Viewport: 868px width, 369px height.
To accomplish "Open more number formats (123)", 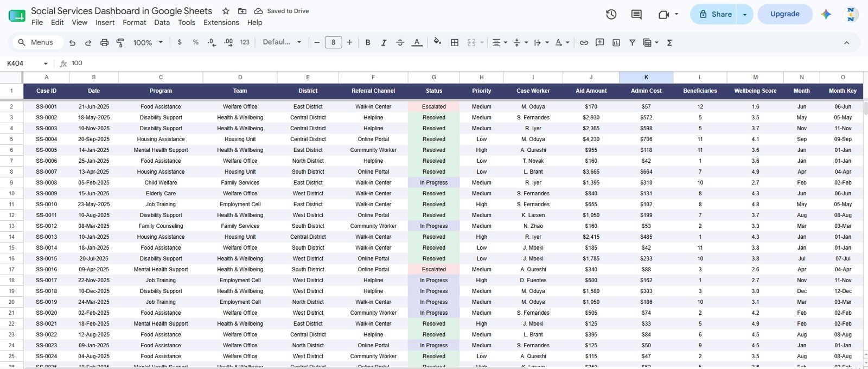I will tap(245, 42).
